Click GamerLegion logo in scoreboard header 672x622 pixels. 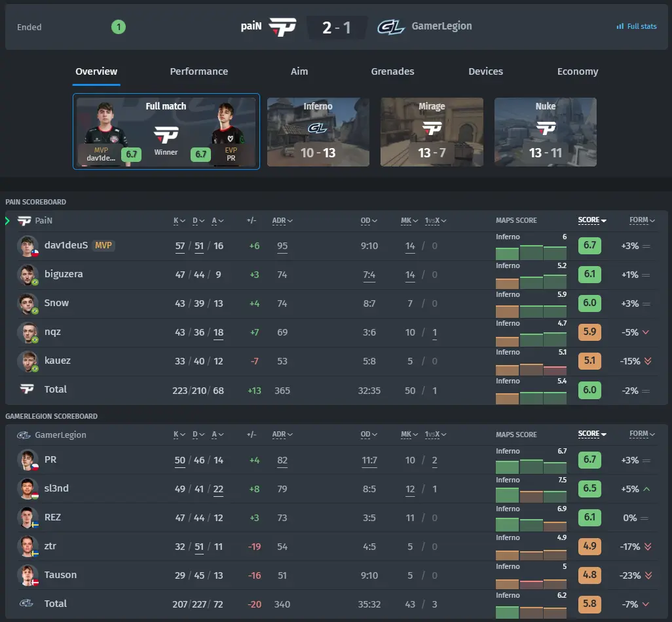tap(24, 435)
